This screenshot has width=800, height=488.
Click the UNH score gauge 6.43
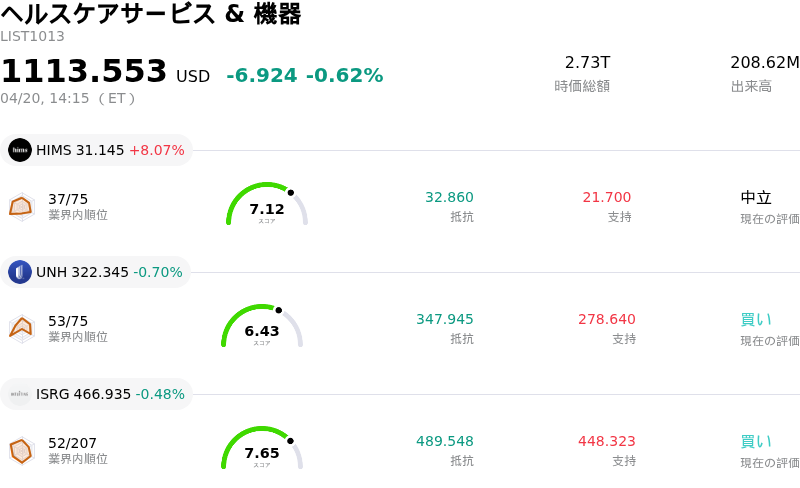click(262, 328)
